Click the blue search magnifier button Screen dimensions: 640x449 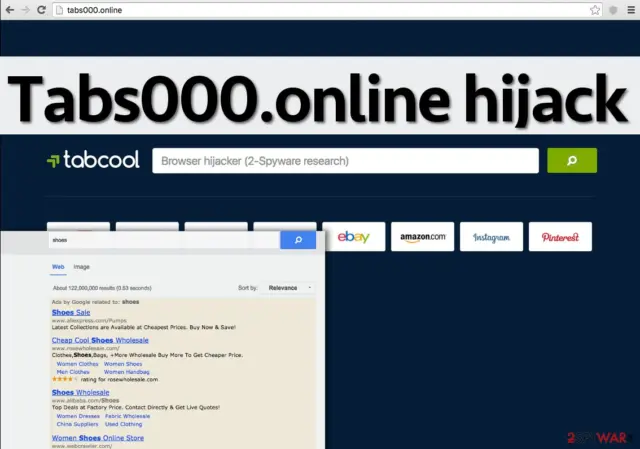click(x=298, y=240)
